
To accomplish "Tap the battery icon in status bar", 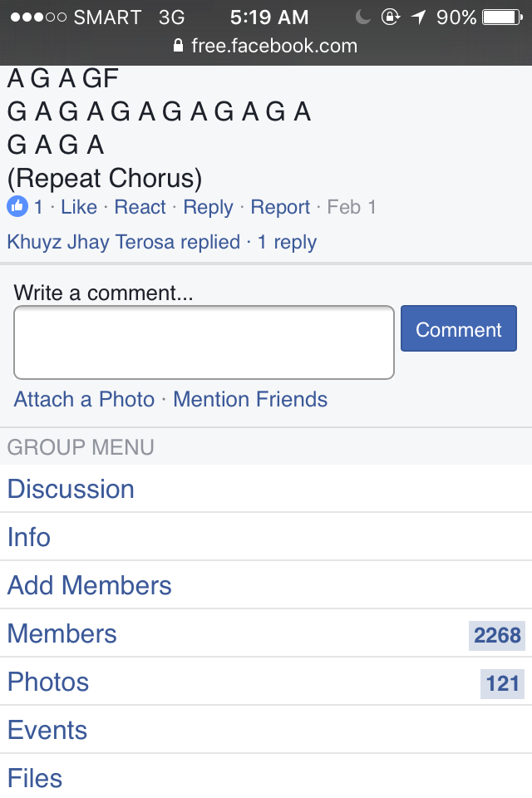I will pos(502,17).
